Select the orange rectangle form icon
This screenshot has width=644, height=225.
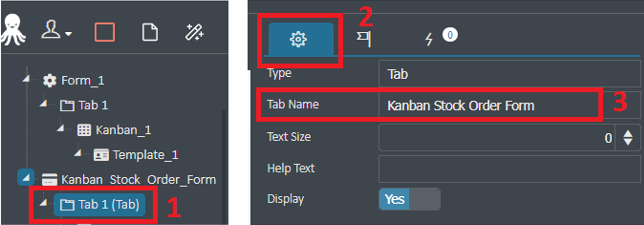point(105,32)
